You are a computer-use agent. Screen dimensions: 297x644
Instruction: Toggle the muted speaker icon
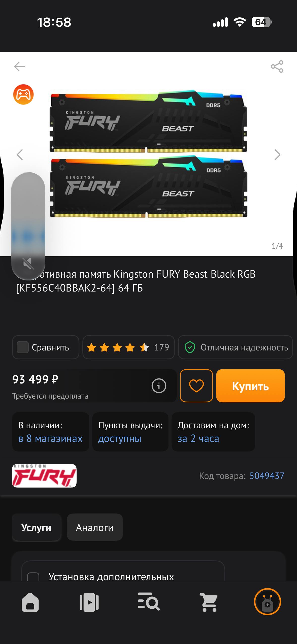point(28,264)
